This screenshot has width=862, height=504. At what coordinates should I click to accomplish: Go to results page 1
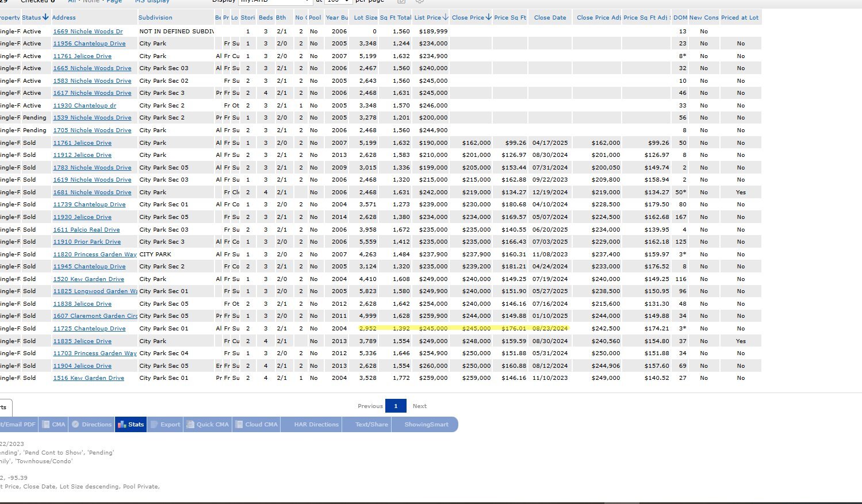pos(396,406)
